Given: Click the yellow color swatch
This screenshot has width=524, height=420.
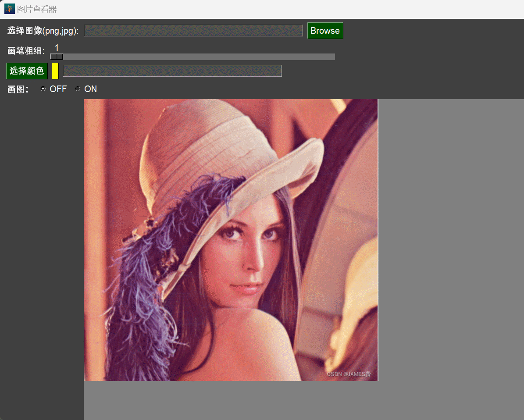Looking at the screenshot, I should [55, 71].
